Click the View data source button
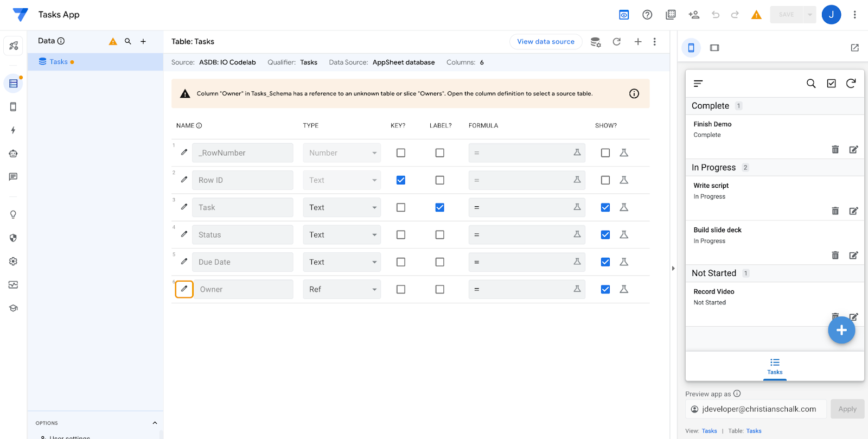This screenshot has width=868, height=439. coord(545,42)
